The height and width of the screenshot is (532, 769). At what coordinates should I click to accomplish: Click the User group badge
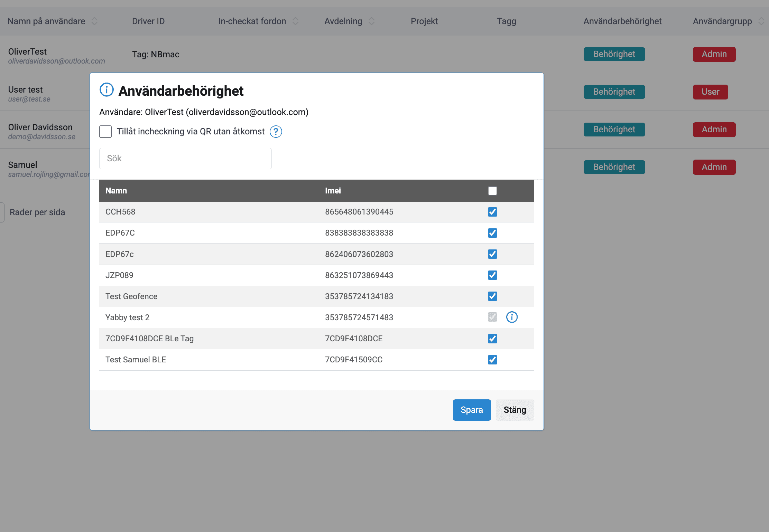(x=710, y=92)
